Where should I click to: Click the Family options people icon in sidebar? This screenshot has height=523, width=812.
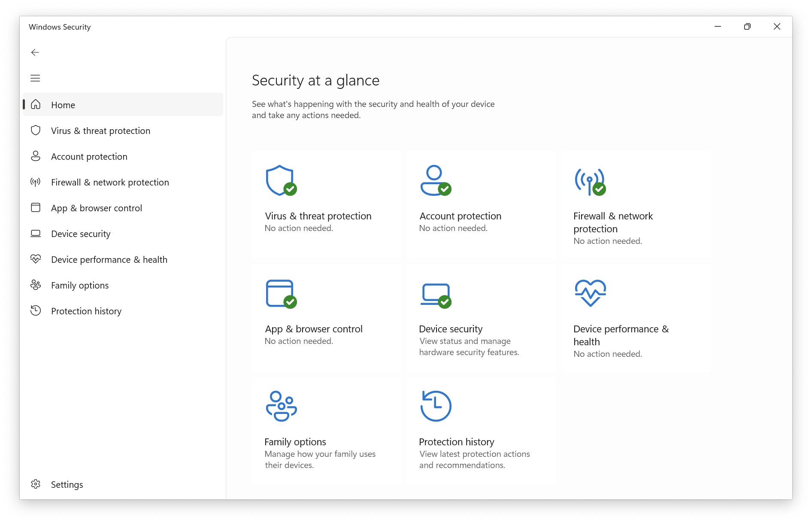click(36, 285)
